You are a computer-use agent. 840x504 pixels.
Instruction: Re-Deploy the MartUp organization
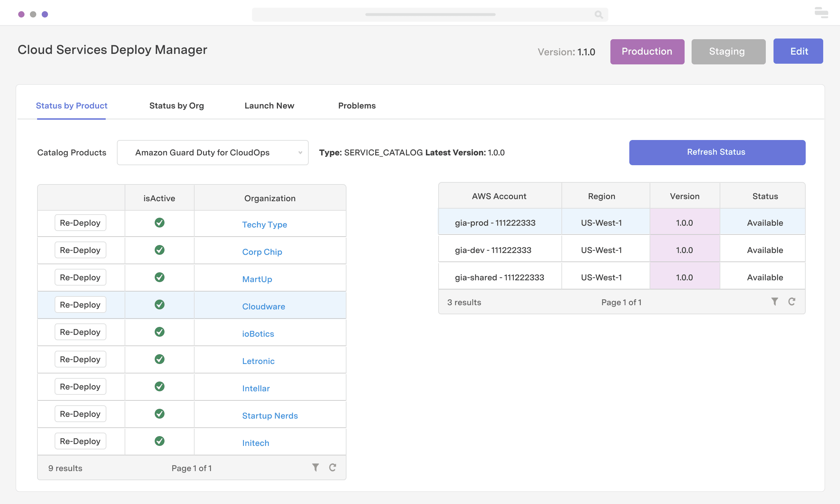(x=80, y=277)
